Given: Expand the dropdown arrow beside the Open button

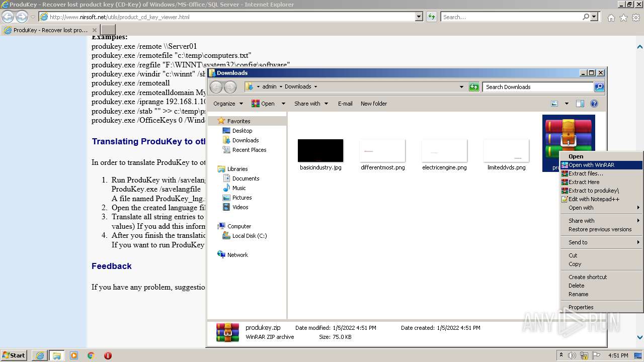Looking at the screenshot, I should (x=283, y=104).
